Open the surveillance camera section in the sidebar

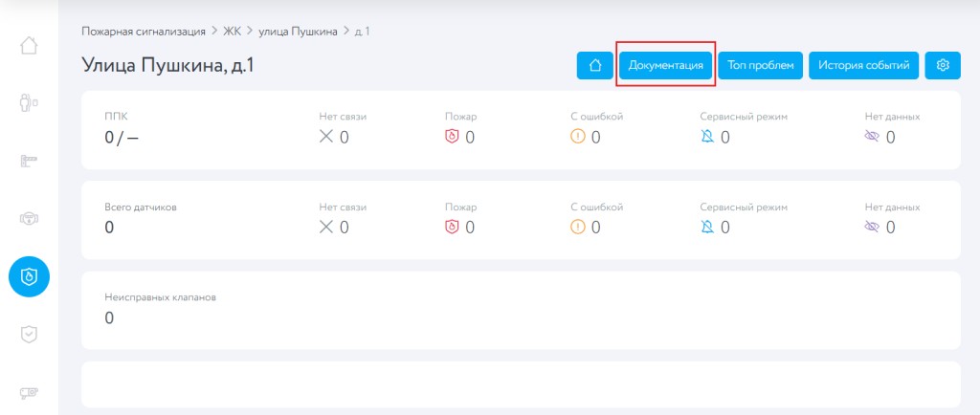(29, 392)
